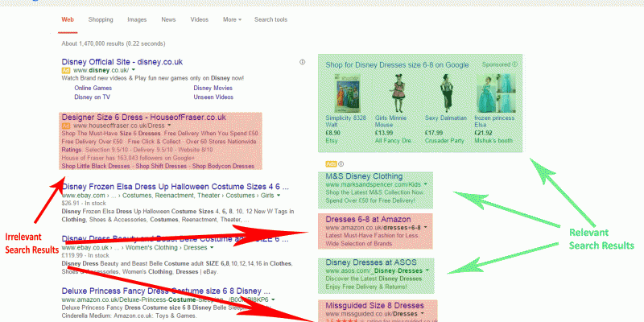The image size is (644, 322).
Task: Open Shop Bodycon Dresses link
Action: tap(224, 166)
